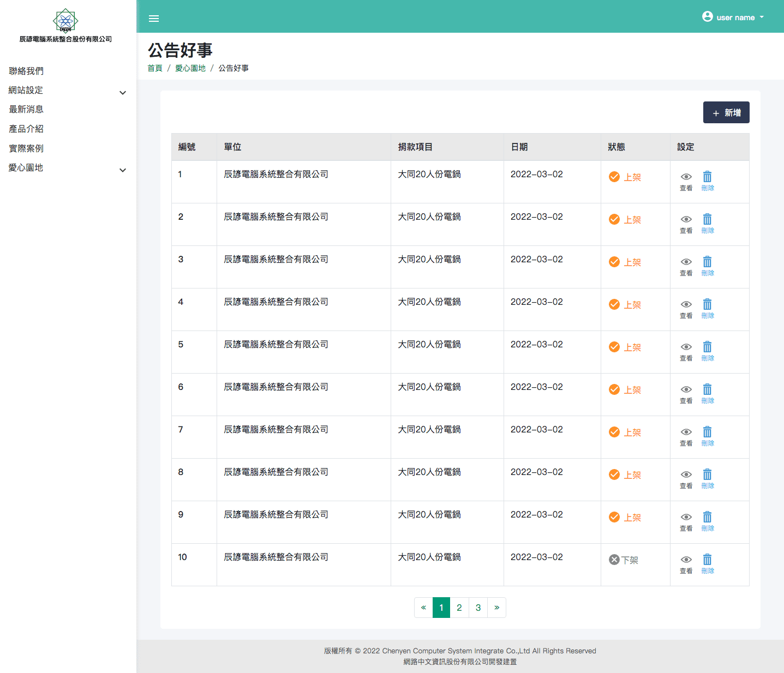The height and width of the screenshot is (673, 784).
Task: View details of row 8
Action: coord(686,479)
